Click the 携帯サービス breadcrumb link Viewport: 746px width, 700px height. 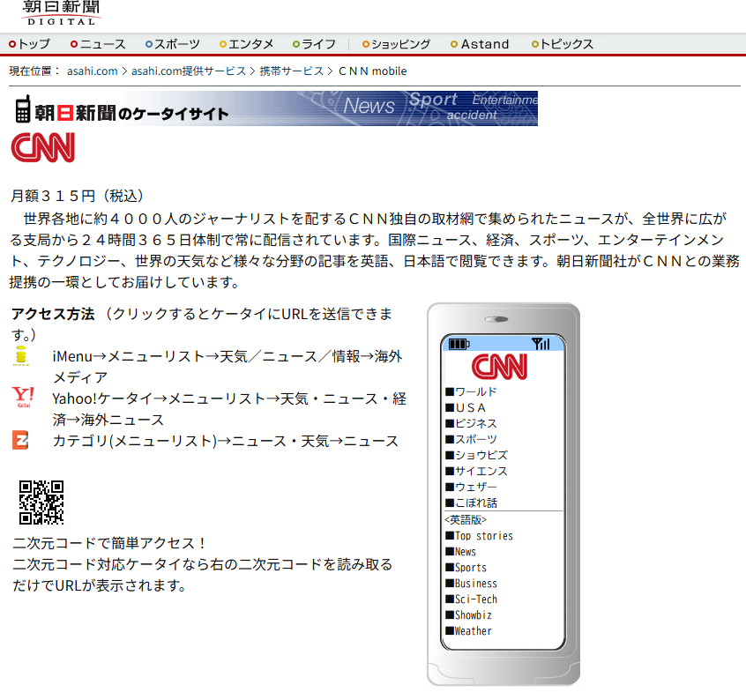click(x=291, y=71)
